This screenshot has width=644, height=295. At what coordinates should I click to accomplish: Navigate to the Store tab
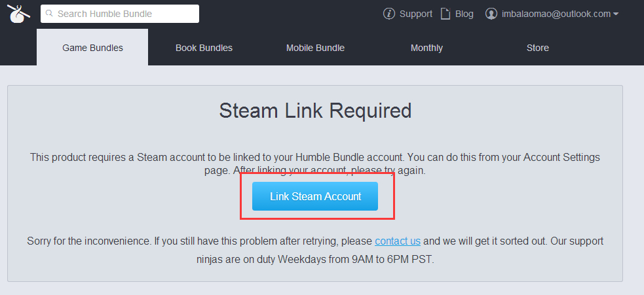click(538, 48)
